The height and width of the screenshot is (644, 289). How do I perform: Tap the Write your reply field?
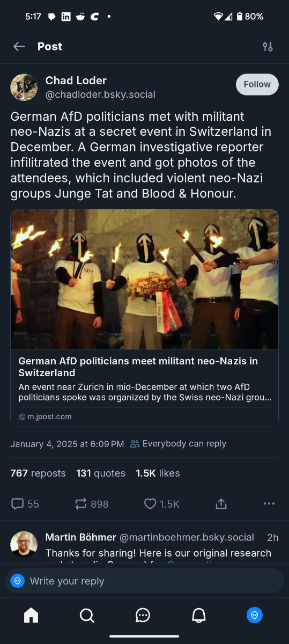click(x=145, y=581)
